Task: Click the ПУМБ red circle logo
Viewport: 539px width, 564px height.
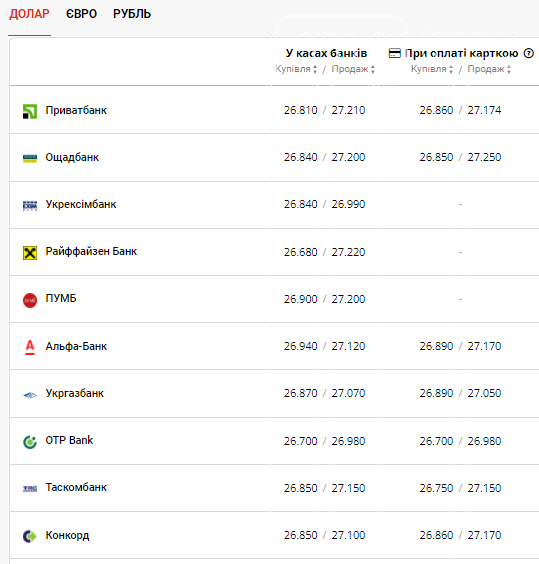Action: click(x=30, y=300)
